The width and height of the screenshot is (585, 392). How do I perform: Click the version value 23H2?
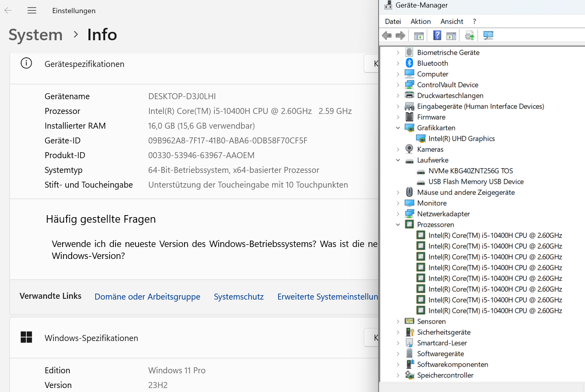[158, 385]
